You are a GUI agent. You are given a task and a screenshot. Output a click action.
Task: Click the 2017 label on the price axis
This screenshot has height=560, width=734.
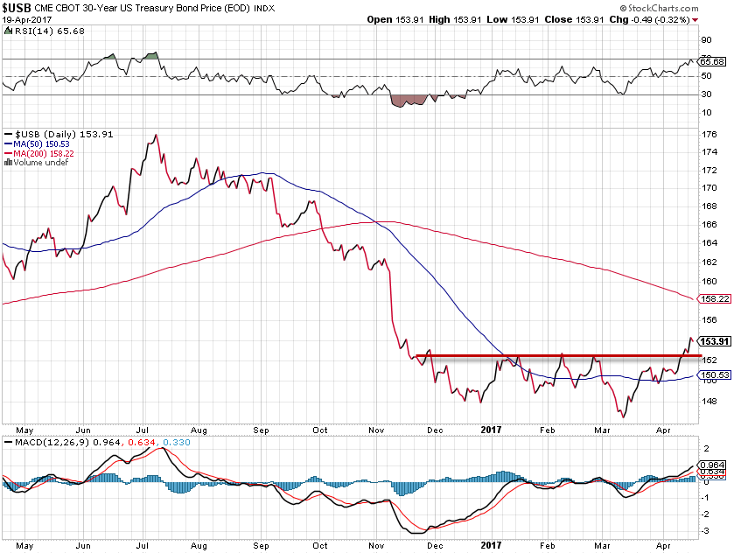coord(491,430)
